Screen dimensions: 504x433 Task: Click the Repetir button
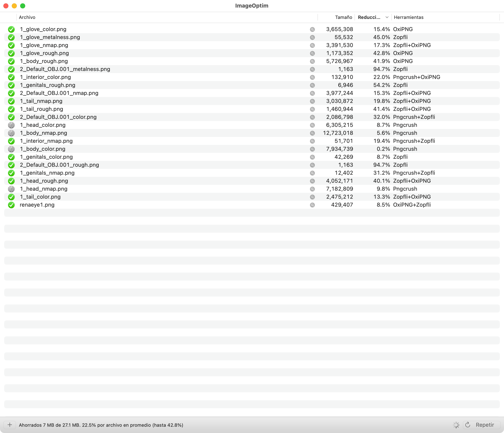(481, 425)
